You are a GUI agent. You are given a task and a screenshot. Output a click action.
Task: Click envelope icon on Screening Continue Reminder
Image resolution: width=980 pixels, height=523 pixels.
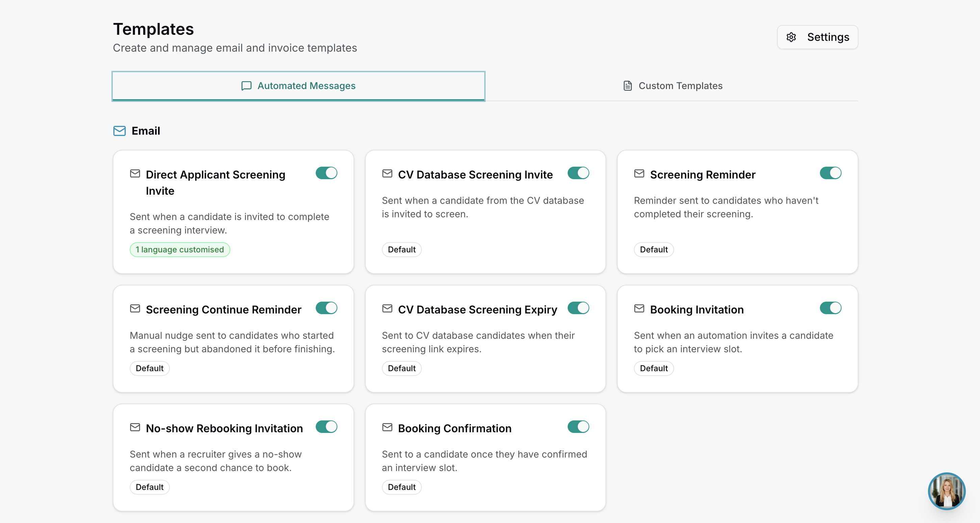pos(135,309)
